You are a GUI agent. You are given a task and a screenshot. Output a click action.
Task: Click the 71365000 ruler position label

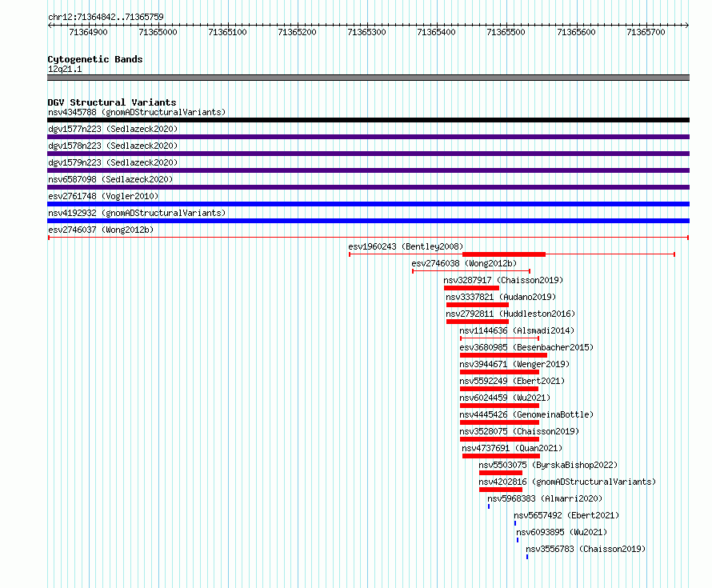click(158, 32)
